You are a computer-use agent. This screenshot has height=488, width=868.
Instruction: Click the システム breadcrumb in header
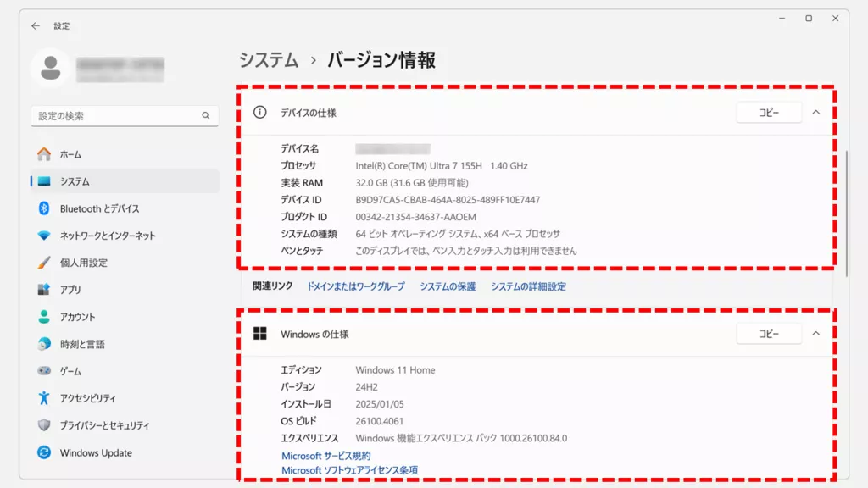[x=269, y=60]
